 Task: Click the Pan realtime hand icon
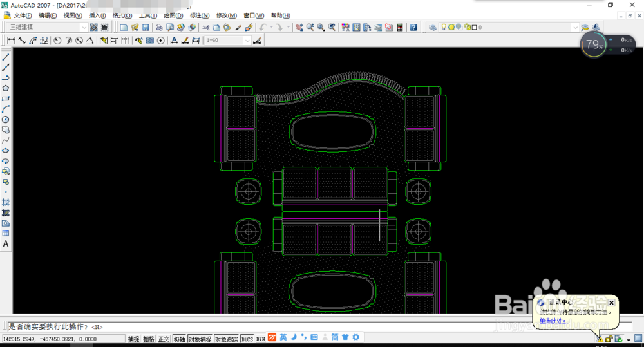(x=299, y=28)
